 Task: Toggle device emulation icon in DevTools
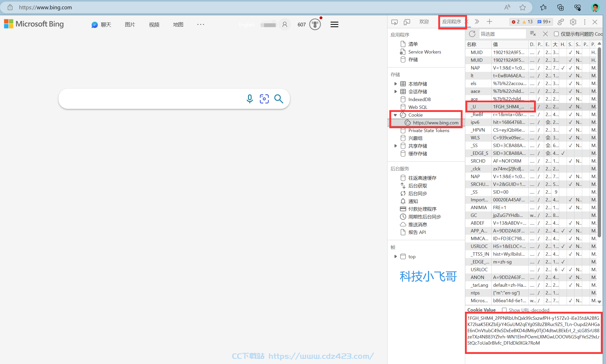[x=407, y=22]
